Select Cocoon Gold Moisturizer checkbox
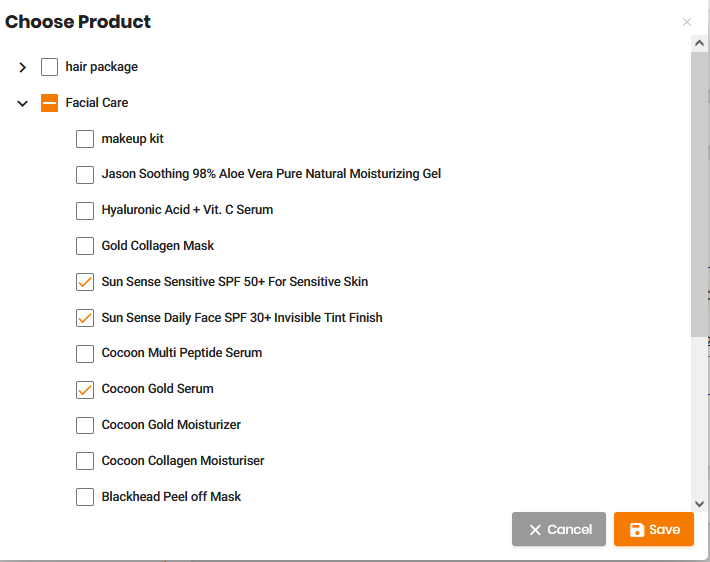The width and height of the screenshot is (710, 562). tap(85, 425)
